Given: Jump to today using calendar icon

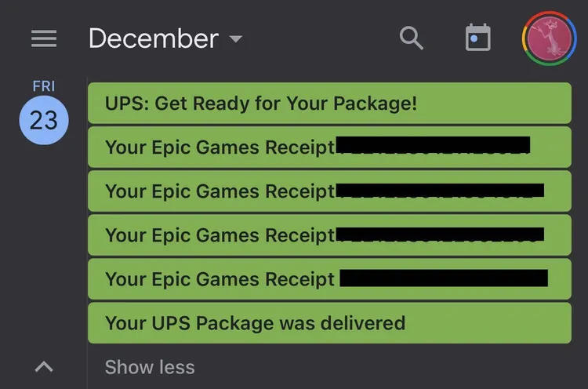Looking at the screenshot, I should coord(477,38).
